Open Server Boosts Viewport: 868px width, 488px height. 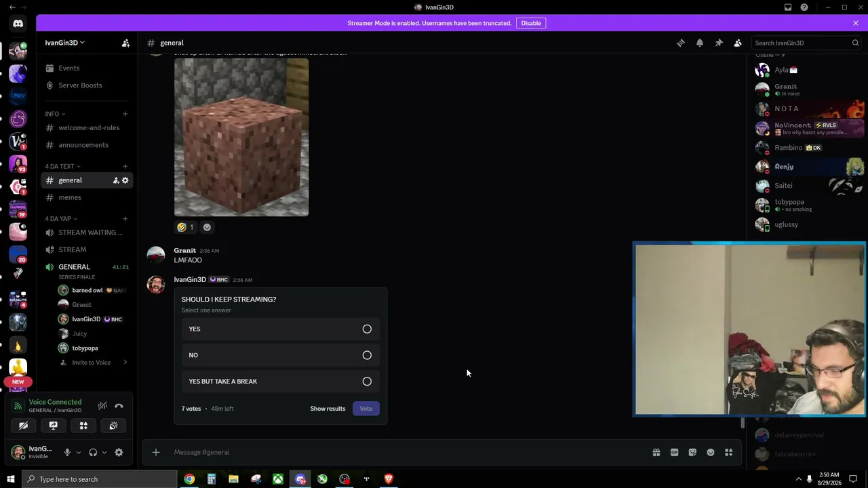[87, 85]
